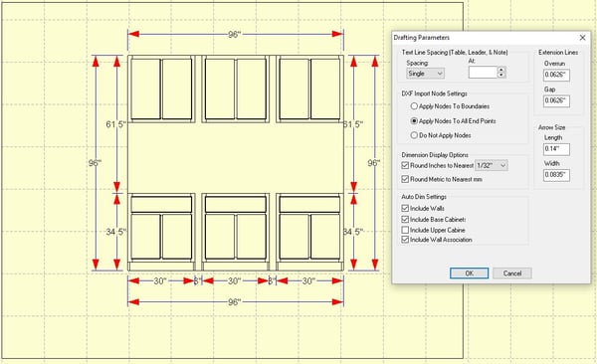The width and height of the screenshot is (597, 364).
Task: Open the Round Inches to Nearest dropdown
Action: pyautogui.click(x=492, y=166)
